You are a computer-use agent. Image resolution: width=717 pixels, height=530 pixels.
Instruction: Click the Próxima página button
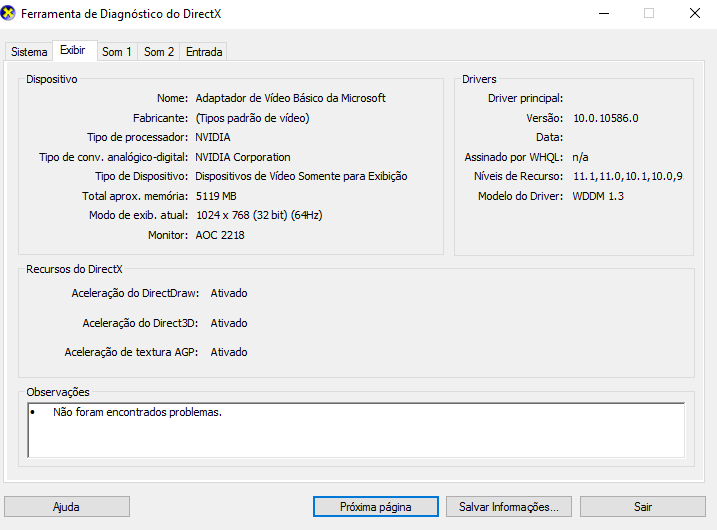point(375,507)
